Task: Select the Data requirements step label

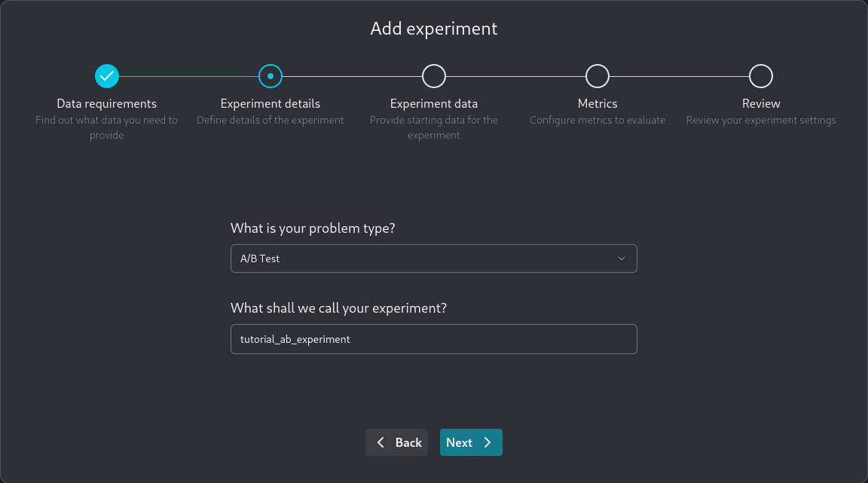Action: click(x=107, y=104)
